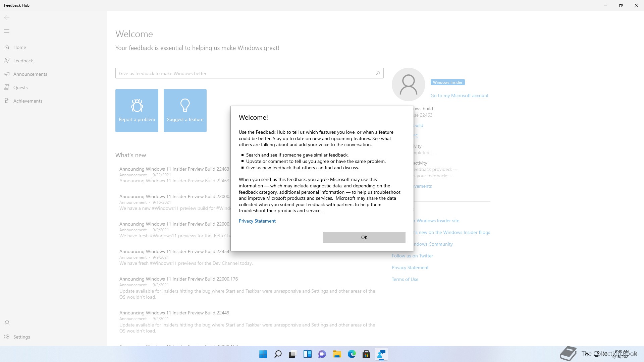Click the account person icon in sidebar

point(7,323)
